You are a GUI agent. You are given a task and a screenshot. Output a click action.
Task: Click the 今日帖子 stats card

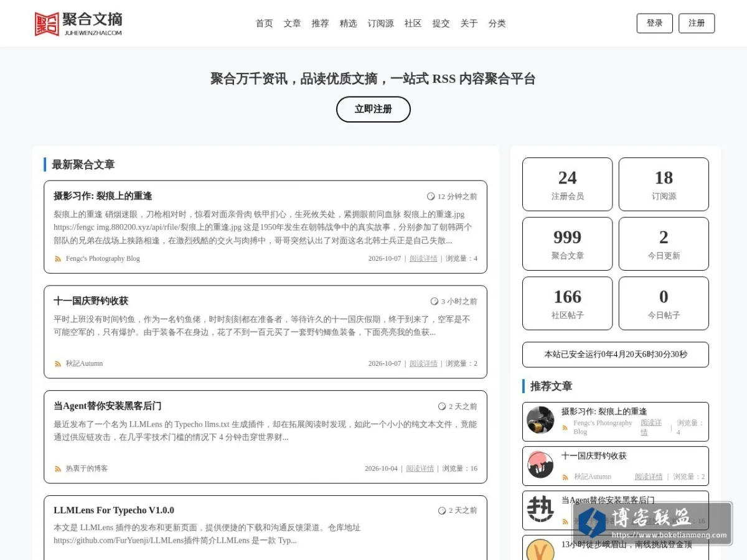click(x=664, y=304)
